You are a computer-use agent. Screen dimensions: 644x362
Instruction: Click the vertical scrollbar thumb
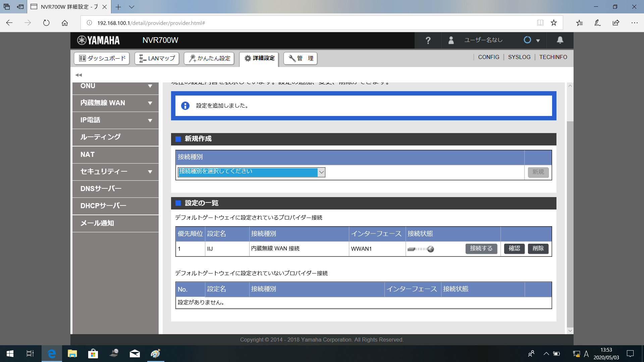[570, 224]
